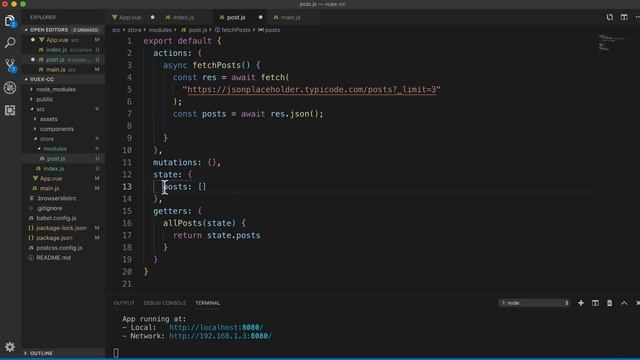Screen dimensions: 640x360
Task: Split the terminal panel
Action: pyautogui.click(x=596, y=303)
